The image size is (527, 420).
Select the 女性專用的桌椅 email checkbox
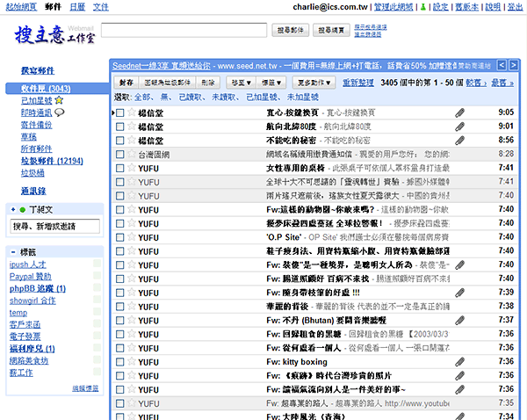120,168
